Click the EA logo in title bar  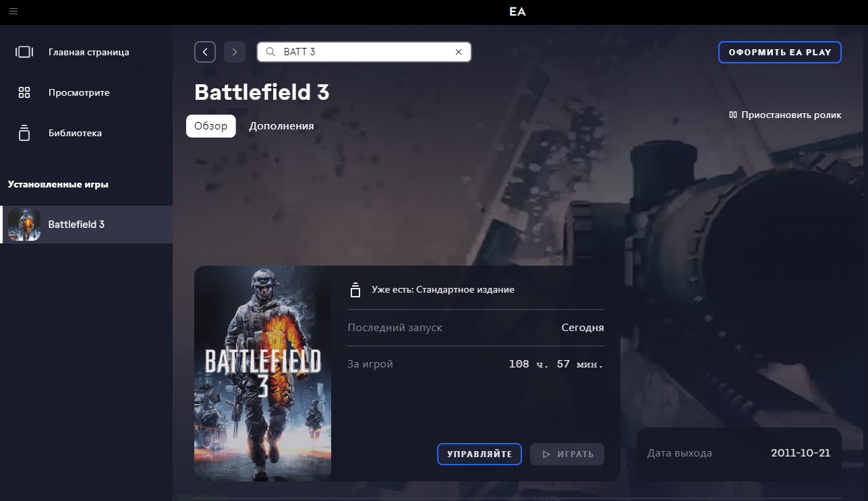coord(517,11)
